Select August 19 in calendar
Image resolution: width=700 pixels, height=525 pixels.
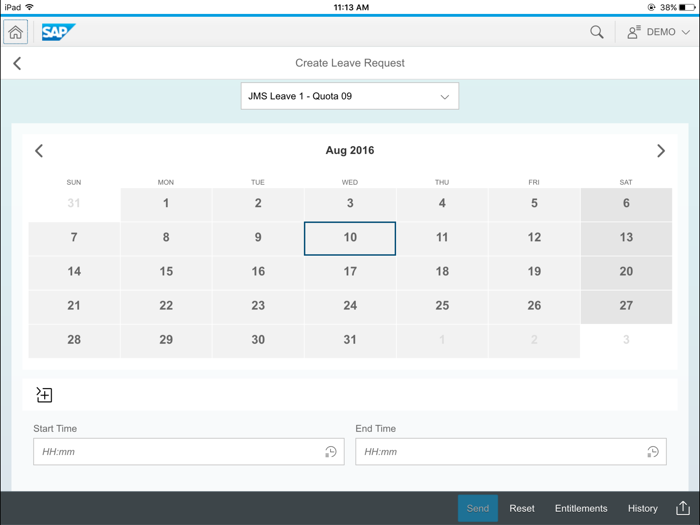click(x=534, y=272)
